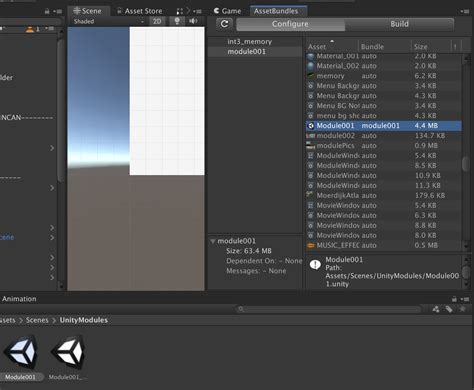Click the Module001 scene icon in asset list

tap(311, 126)
